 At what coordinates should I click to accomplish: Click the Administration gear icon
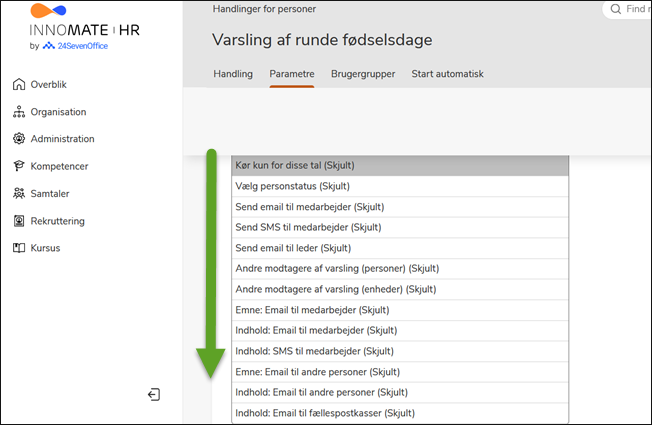tap(19, 139)
